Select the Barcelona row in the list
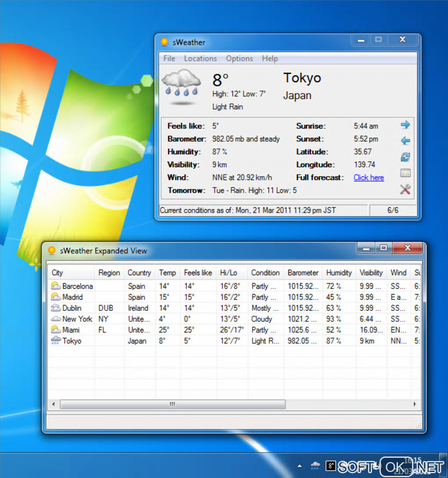The height and width of the screenshot is (478, 448). 77,286
